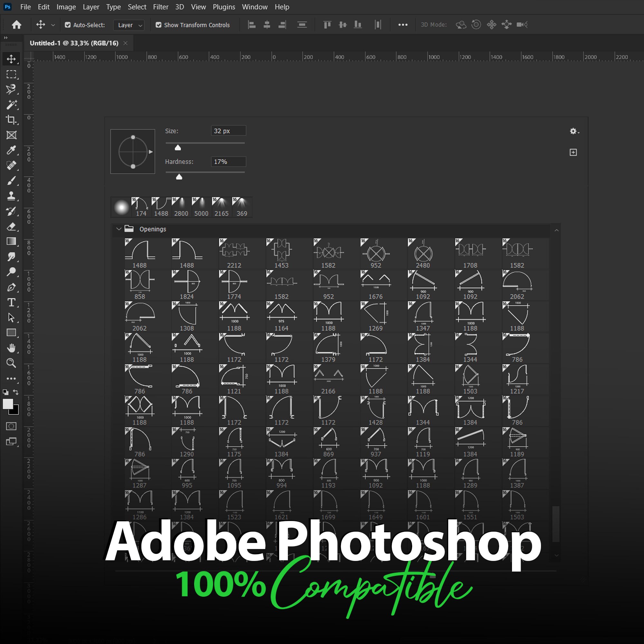
Task: Click the background color swatch
Action: pos(15,411)
